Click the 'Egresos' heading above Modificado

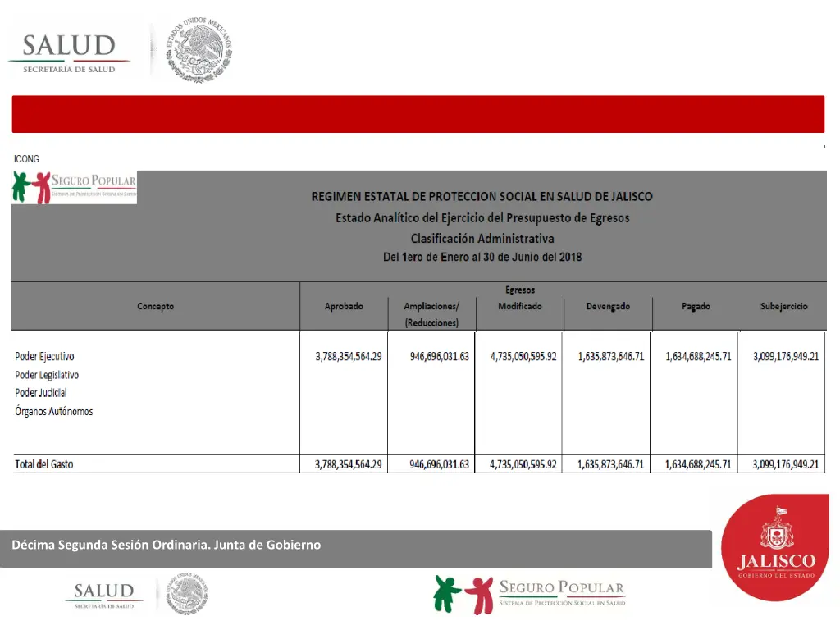(x=519, y=290)
